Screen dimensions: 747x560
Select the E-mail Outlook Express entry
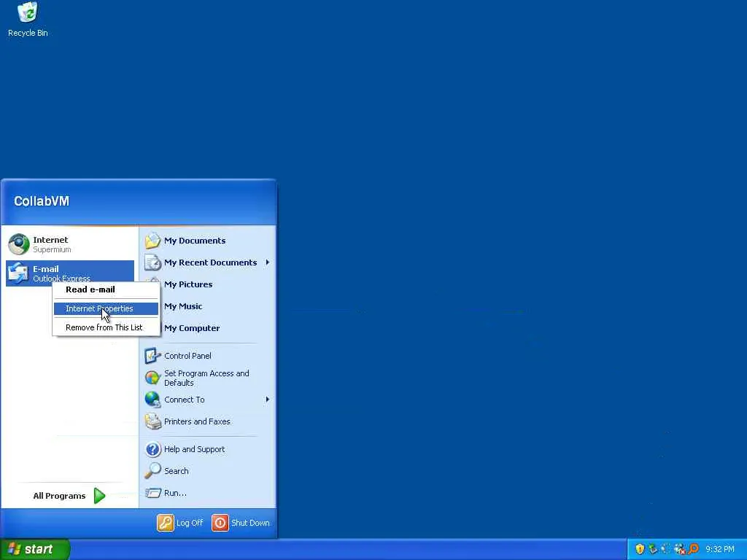tap(70, 273)
